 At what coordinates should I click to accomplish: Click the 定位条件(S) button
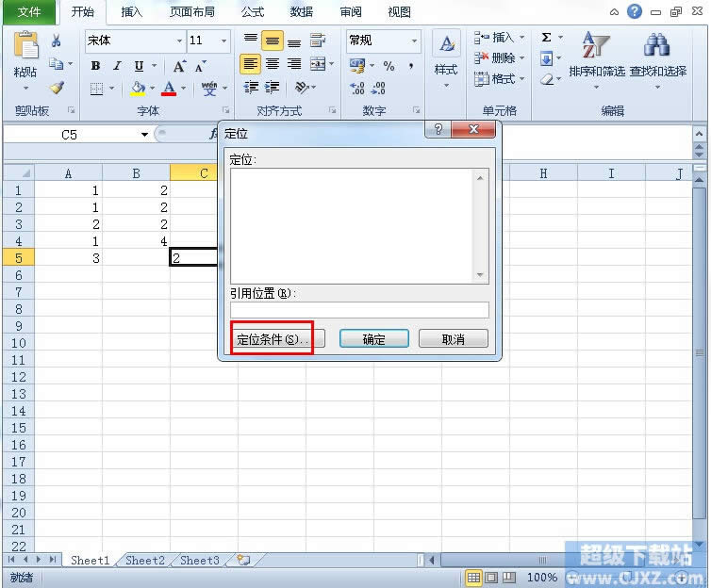point(278,339)
